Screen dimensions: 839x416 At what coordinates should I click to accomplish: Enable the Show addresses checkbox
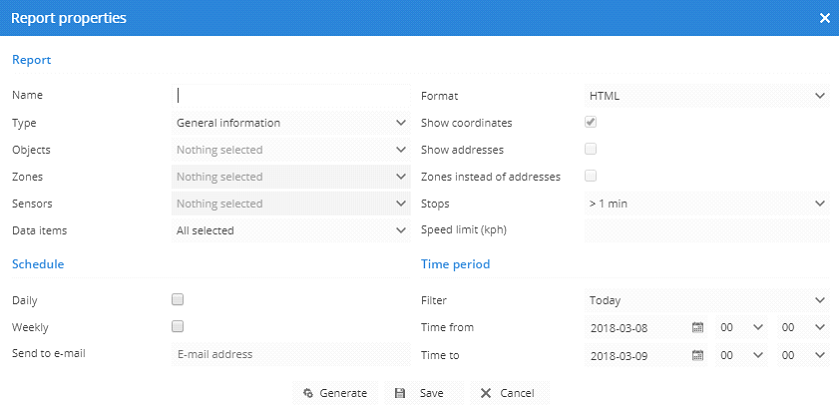591,149
